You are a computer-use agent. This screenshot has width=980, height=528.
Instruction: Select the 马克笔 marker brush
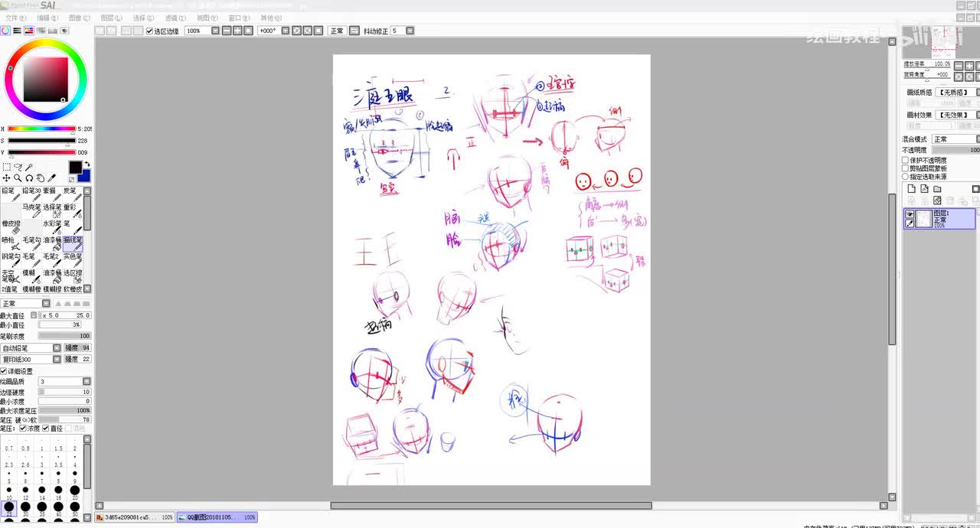click(x=31, y=212)
